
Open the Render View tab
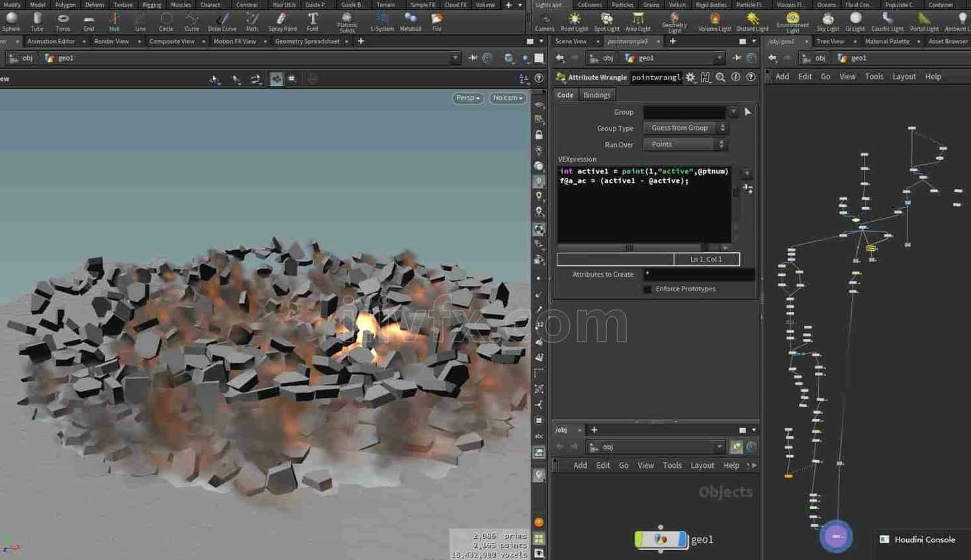(111, 41)
